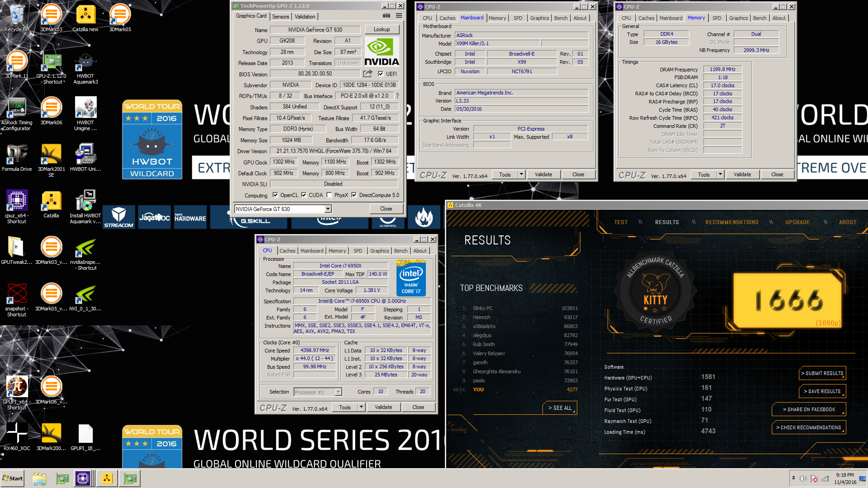Click the taskbar volume speaker icon
The image size is (868, 488).
click(x=803, y=479)
